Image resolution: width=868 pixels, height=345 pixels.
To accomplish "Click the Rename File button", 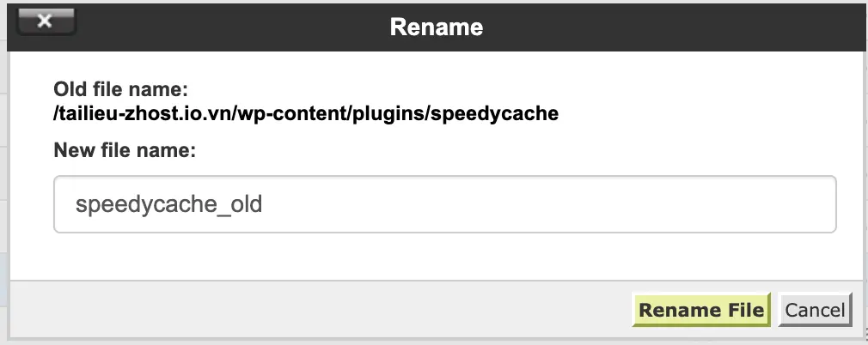I will (701, 310).
